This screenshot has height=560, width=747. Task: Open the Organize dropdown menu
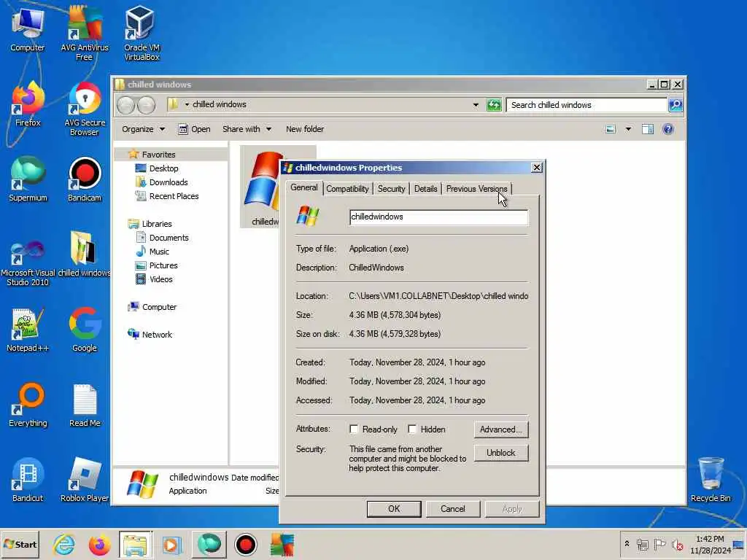pos(143,129)
